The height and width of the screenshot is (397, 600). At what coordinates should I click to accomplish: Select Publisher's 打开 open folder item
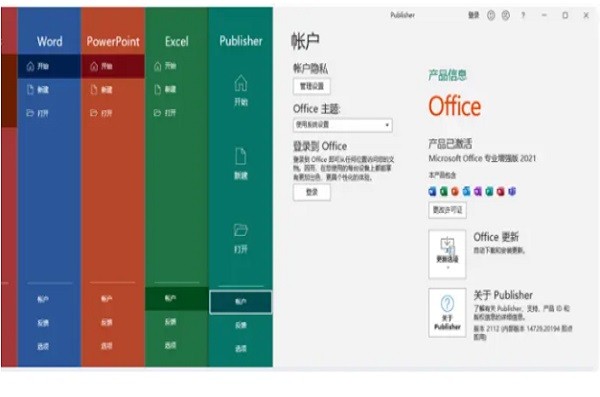point(241,238)
